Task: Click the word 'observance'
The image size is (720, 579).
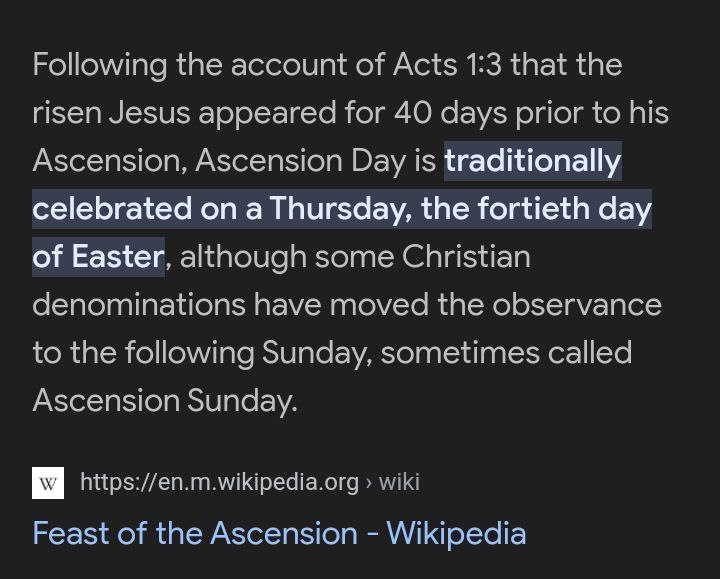Action: pos(577,304)
